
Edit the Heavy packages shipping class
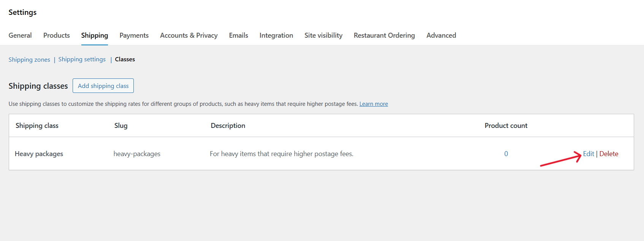click(588, 154)
